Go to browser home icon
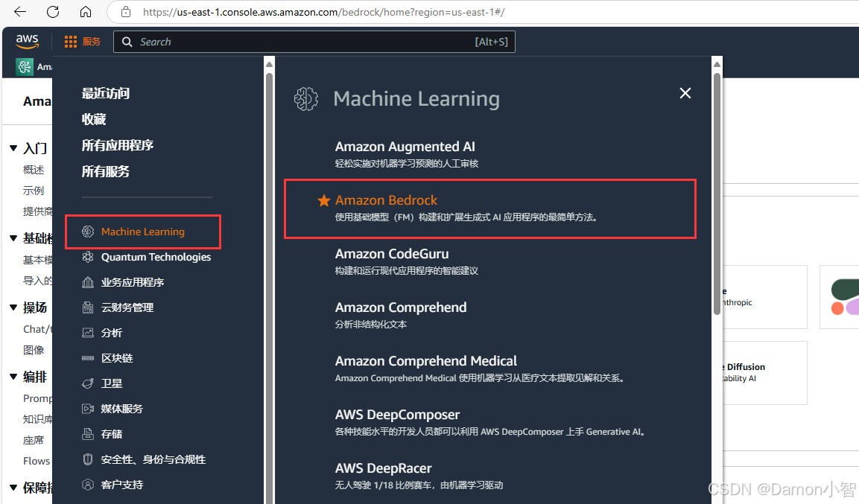859x504 pixels. click(86, 11)
